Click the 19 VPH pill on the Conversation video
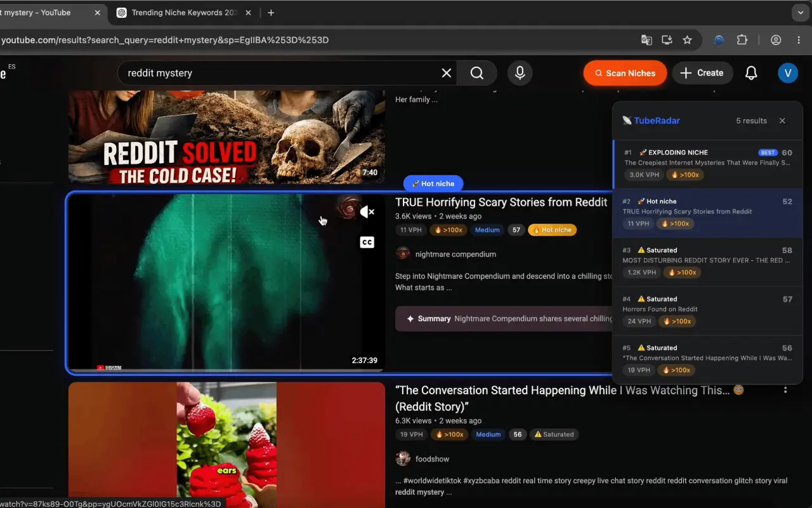This screenshot has width=812, height=508. [x=411, y=434]
